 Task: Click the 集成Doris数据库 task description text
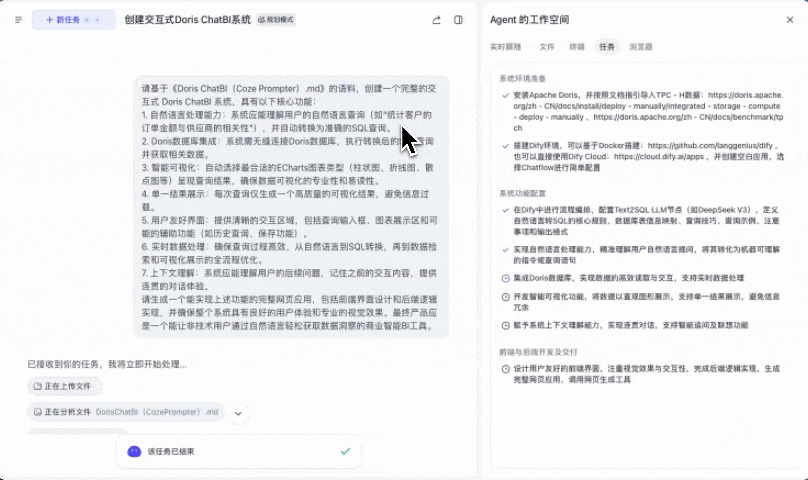coord(629,278)
